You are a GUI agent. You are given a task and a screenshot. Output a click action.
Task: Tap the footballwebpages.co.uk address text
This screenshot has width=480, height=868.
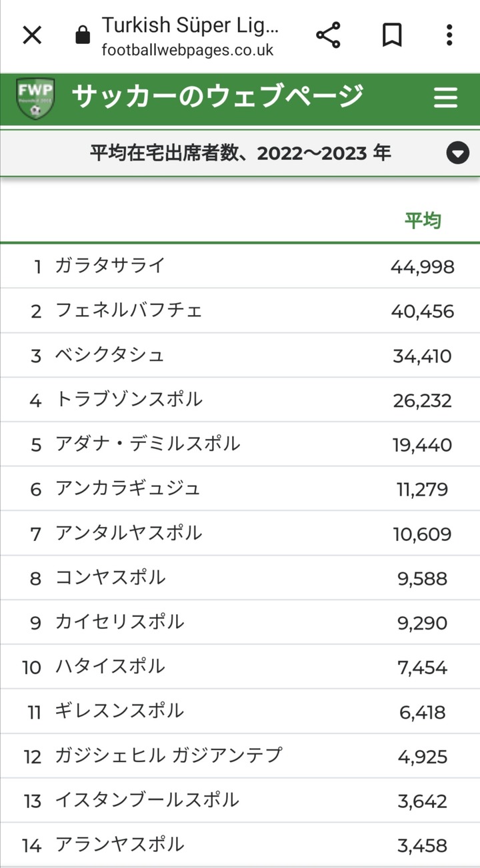click(187, 50)
